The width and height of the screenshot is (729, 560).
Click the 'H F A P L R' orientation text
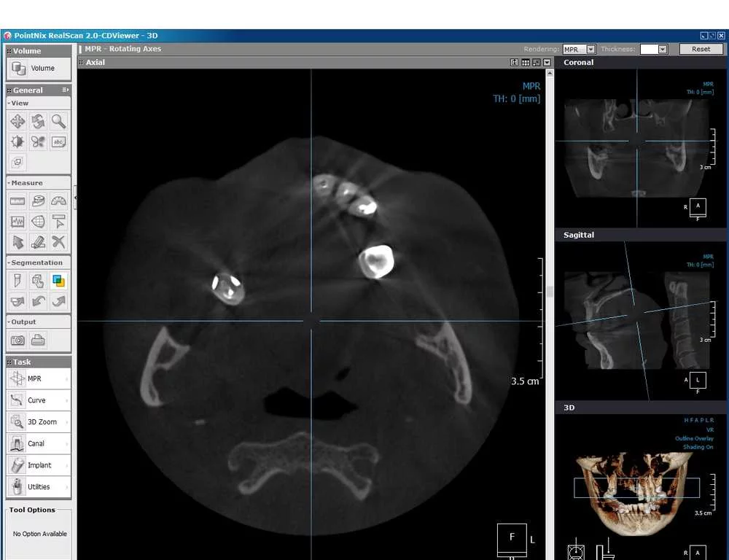699,420
